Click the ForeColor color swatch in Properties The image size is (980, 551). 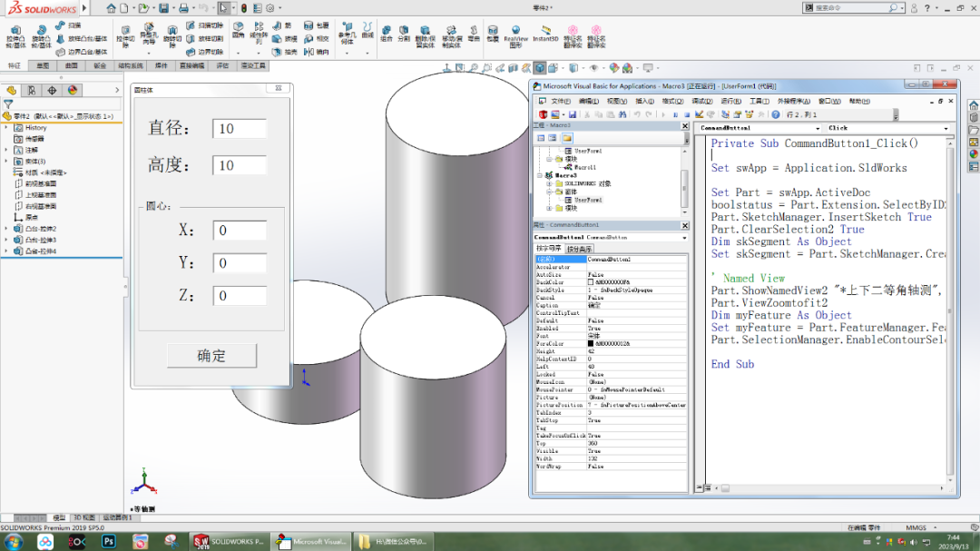590,344
